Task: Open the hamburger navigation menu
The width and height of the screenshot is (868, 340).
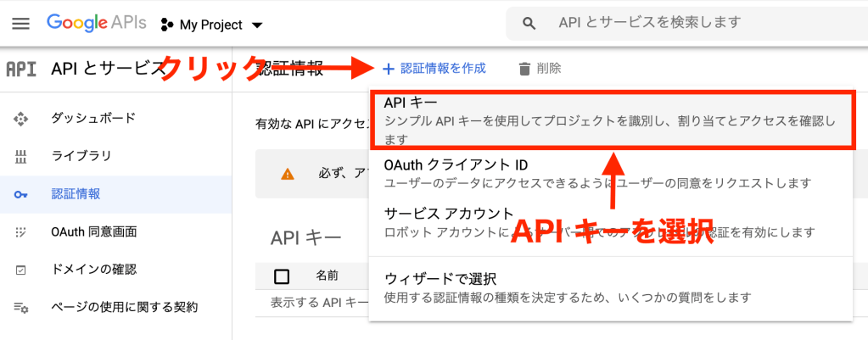Action: tap(21, 24)
